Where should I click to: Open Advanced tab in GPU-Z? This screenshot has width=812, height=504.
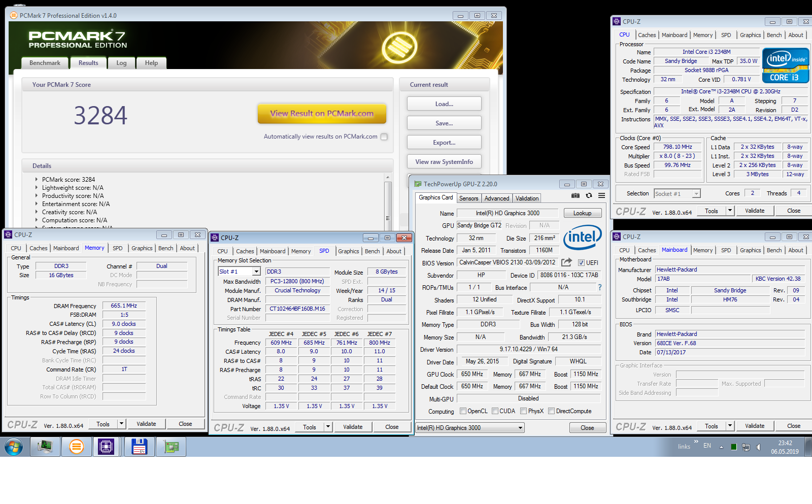pyautogui.click(x=497, y=198)
